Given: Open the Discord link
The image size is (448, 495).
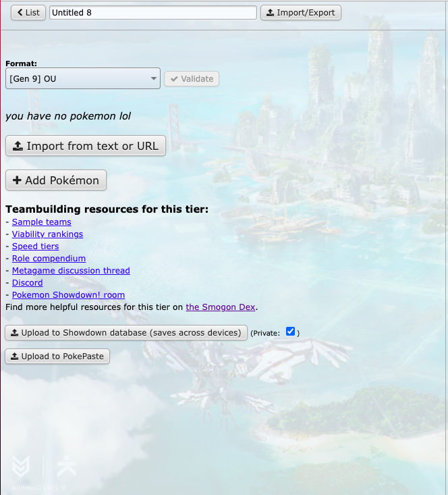Looking at the screenshot, I should pos(28,282).
